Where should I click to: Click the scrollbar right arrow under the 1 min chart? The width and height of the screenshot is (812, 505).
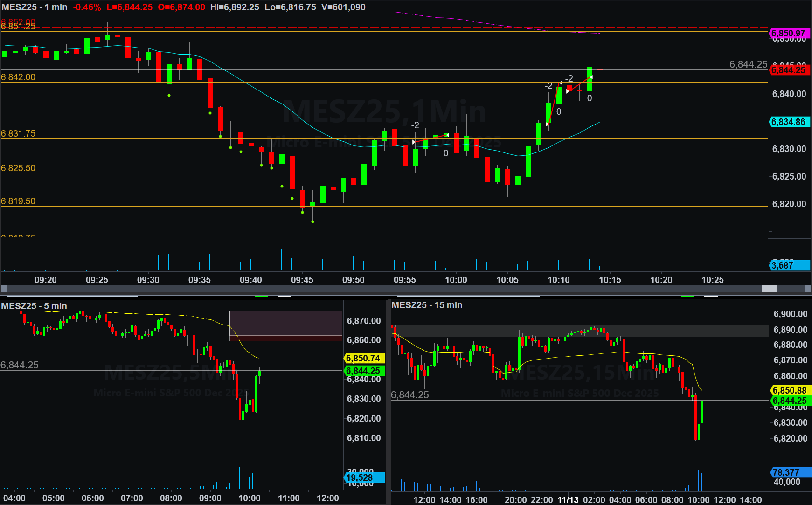[x=808, y=289]
